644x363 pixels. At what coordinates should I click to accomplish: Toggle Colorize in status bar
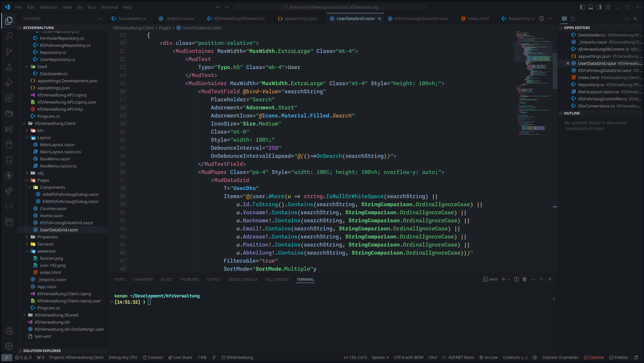click(594, 358)
